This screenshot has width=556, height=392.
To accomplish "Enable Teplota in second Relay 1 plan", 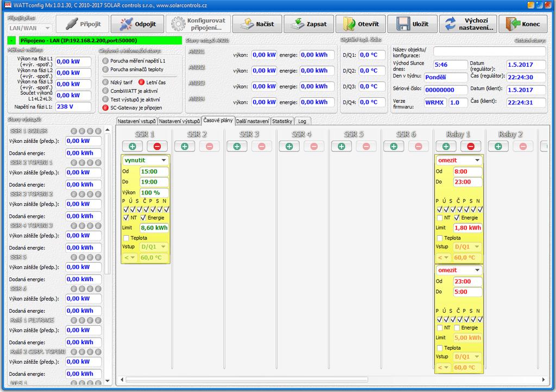I will [x=440, y=348].
